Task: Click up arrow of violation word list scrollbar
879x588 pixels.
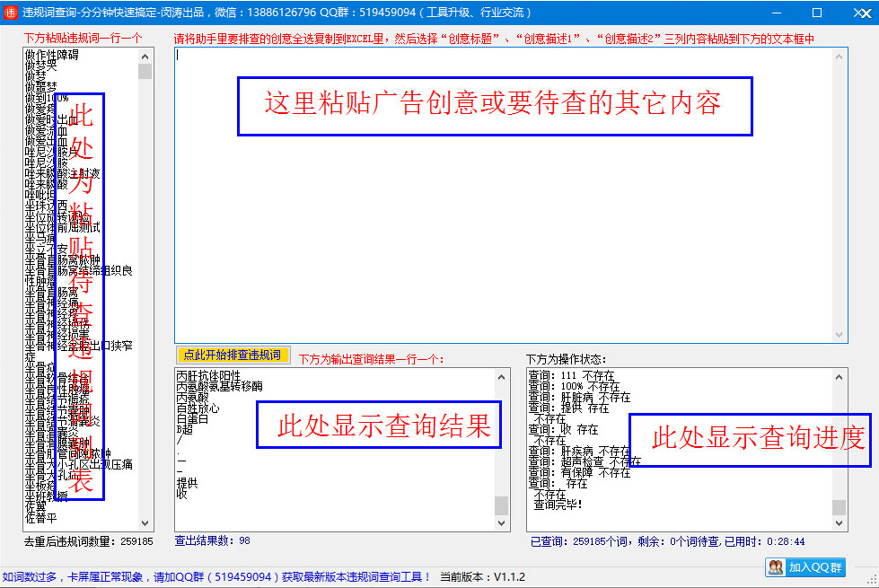Action: [145, 56]
